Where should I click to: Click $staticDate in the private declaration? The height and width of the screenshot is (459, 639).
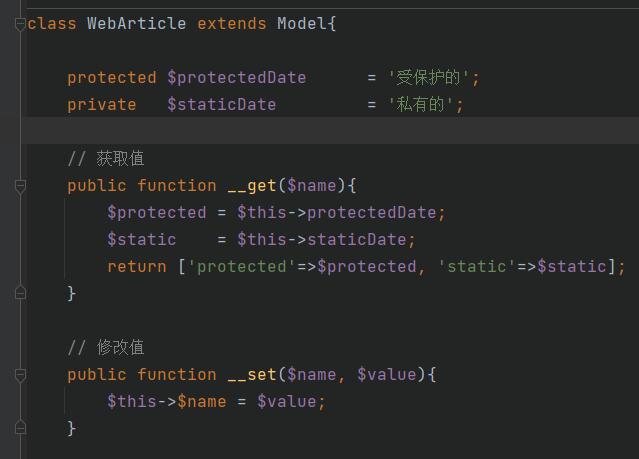coord(221,105)
